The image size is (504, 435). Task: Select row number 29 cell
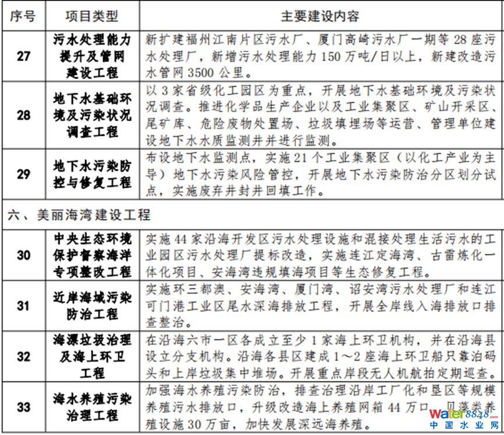(x=23, y=174)
